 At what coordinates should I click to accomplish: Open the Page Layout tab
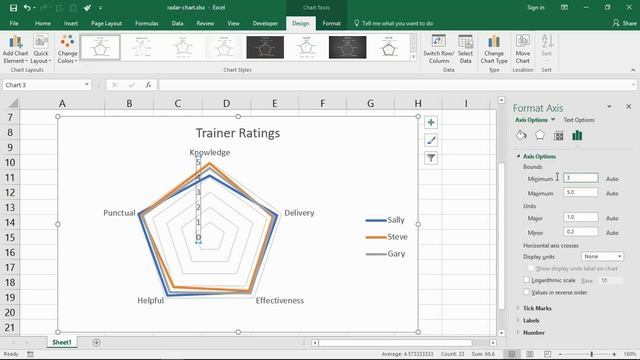[106, 23]
